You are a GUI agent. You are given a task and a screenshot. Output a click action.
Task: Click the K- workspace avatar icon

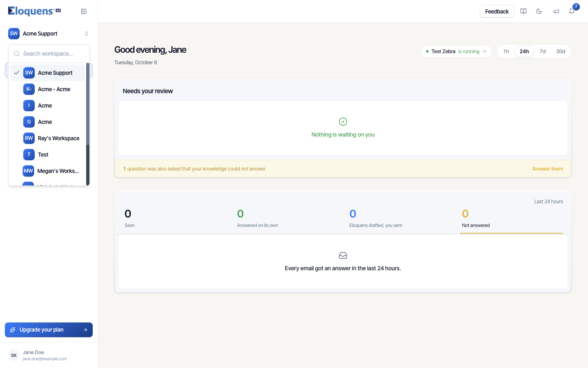click(x=29, y=89)
